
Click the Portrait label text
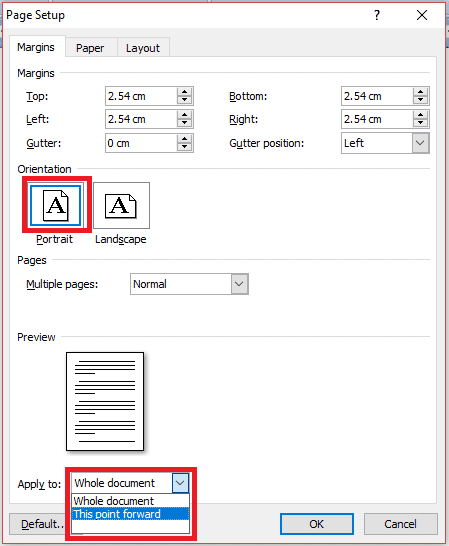point(54,240)
